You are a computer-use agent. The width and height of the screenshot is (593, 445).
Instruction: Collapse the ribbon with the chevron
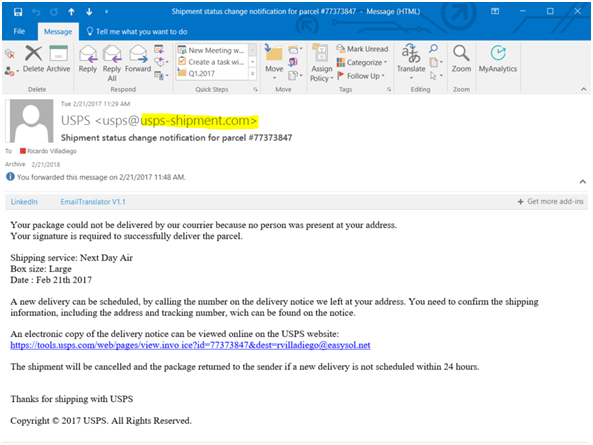tap(584, 89)
